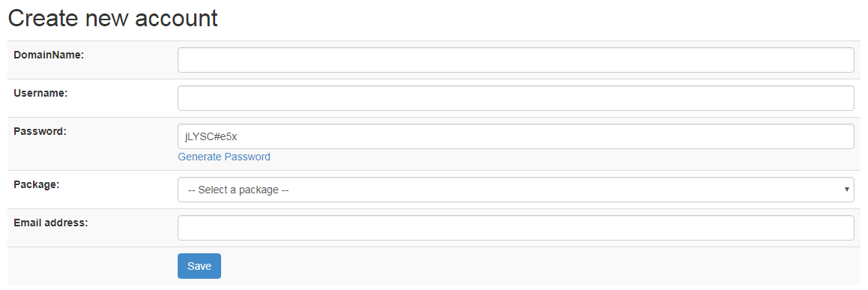868x290 pixels.
Task: Click the '-- Select a package --' placeholder text
Action: (238, 190)
